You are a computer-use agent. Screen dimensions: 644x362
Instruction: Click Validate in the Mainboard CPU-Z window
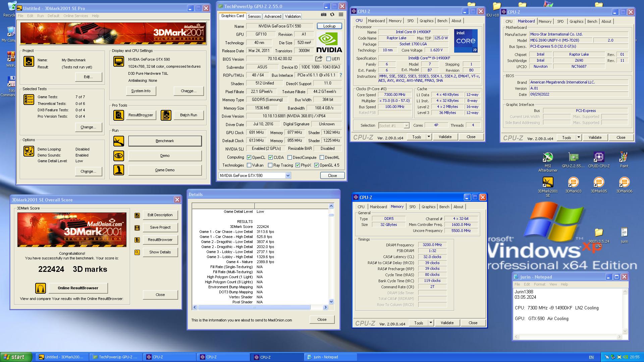(595, 137)
